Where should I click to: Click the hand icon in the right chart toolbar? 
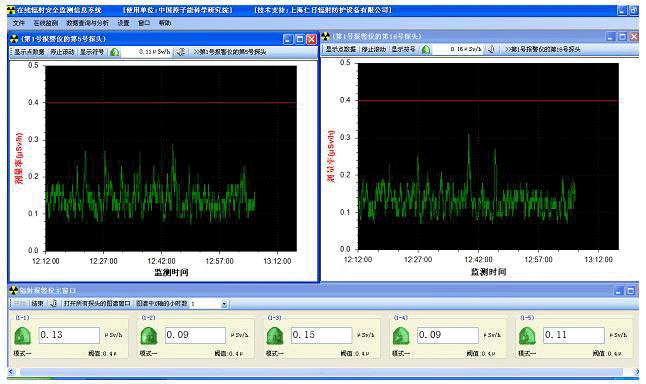[x=491, y=49]
